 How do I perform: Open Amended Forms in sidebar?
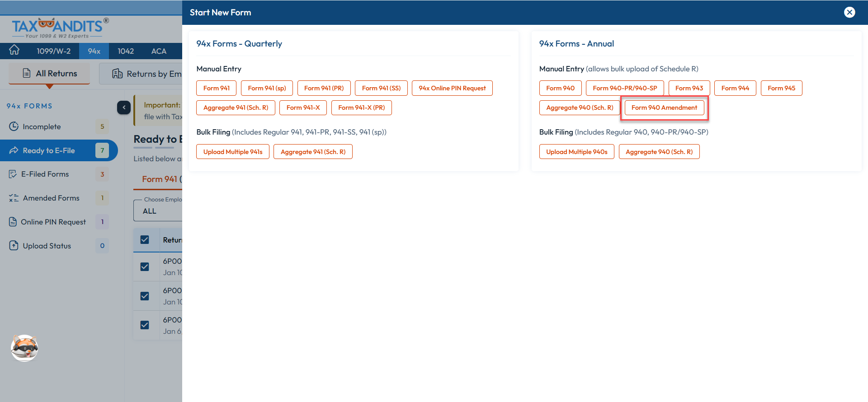[x=59, y=198]
